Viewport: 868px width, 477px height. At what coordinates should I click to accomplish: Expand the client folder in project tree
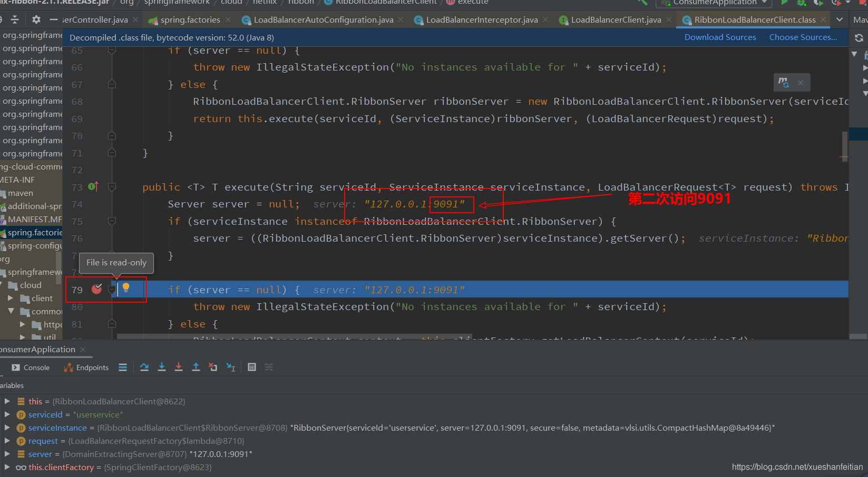click(x=11, y=298)
